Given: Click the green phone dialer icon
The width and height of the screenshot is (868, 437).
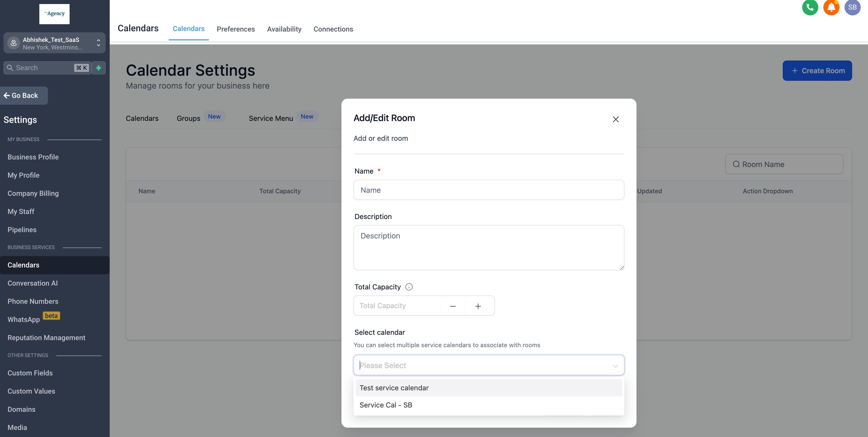Looking at the screenshot, I should [810, 7].
